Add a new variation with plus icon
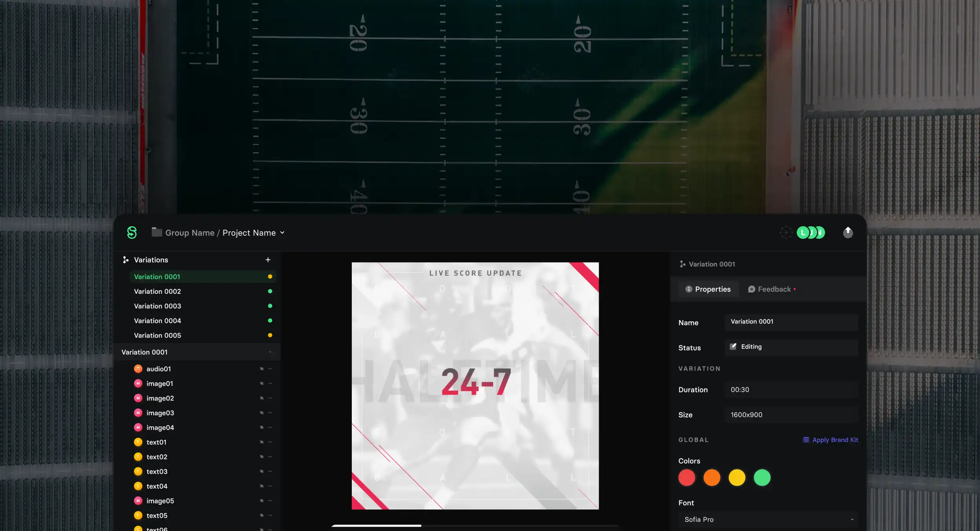Viewport: 980px width, 531px height. [x=268, y=260]
